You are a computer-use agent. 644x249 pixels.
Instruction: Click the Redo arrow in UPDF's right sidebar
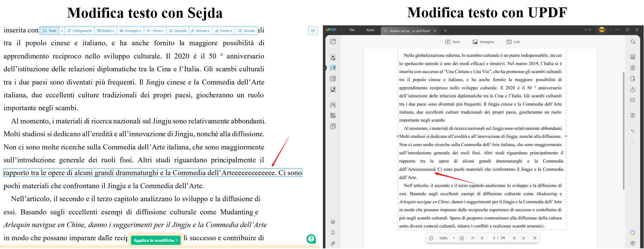[x=633, y=142]
